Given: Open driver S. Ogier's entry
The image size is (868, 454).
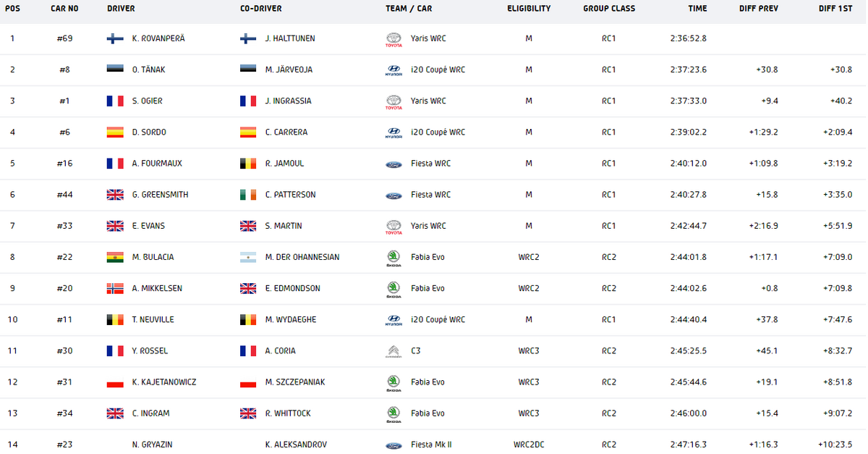Looking at the screenshot, I should [148, 101].
